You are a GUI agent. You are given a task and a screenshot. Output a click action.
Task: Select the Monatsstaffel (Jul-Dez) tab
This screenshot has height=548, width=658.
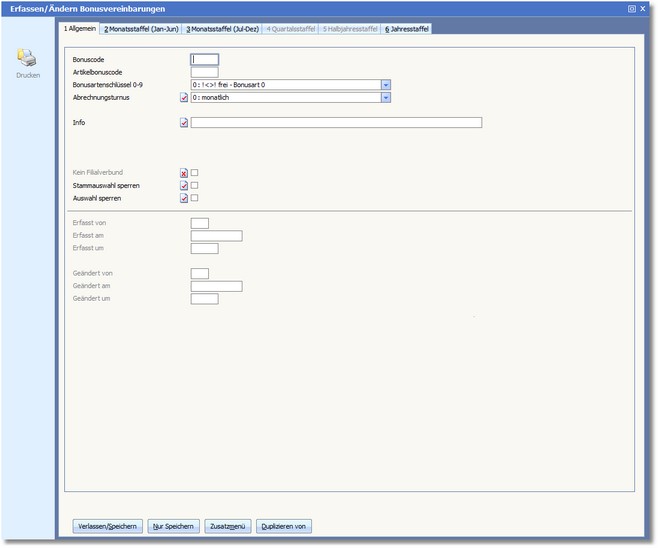(223, 29)
